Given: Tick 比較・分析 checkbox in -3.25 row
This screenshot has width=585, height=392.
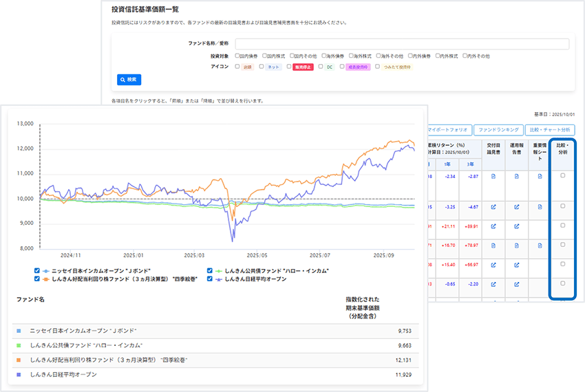Looking at the screenshot, I should pyautogui.click(x=562, y=206).
